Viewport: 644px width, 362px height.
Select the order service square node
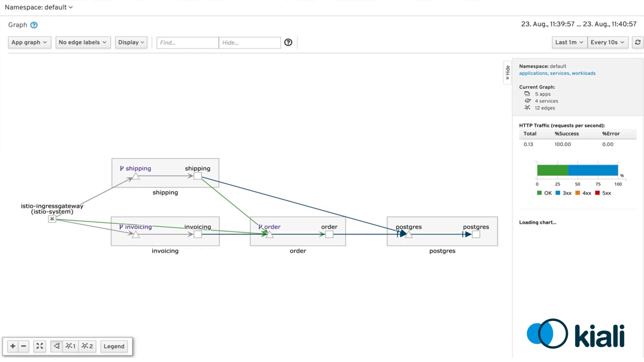coord(329,234)
